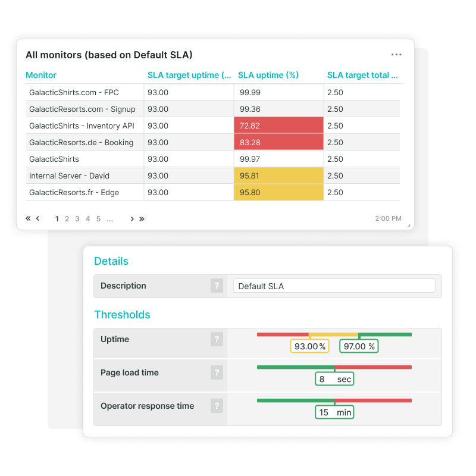Open help icon beside Uptime
The image size is (476, 476).
pos(217,339)
